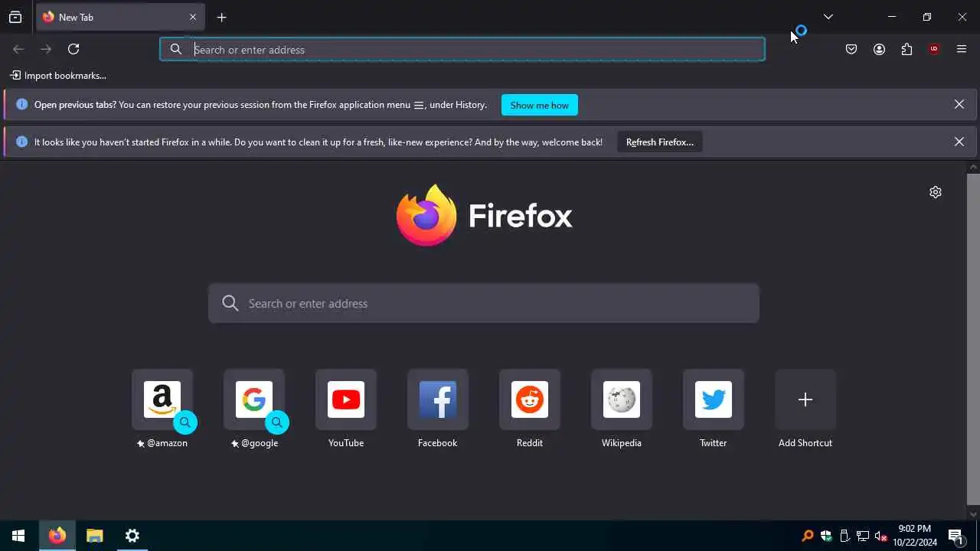Click the Firefox taskbar icon
The height and width of the screenshot is (551, 980).
[57, 536]
